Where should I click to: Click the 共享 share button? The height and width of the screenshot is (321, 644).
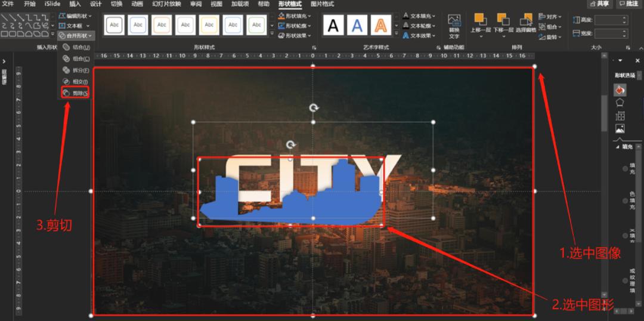pos(599,4)
